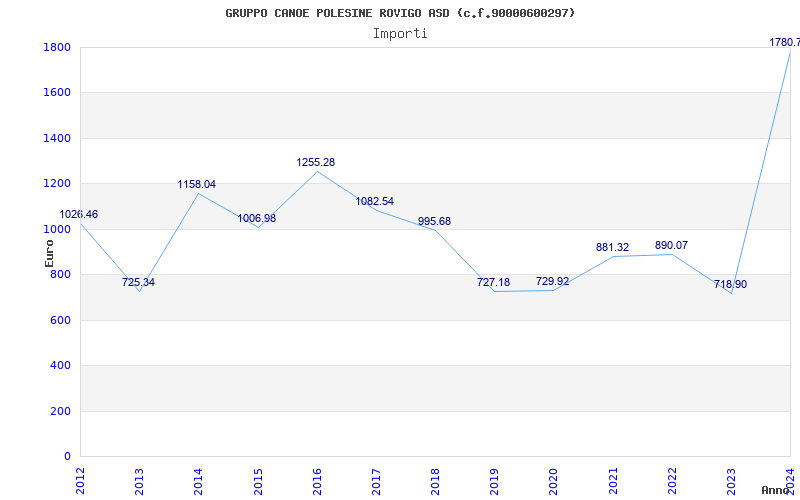This screenshot has height=500, width=800.
Task: Click the 1082.54 data label
Action: point(374,202)
